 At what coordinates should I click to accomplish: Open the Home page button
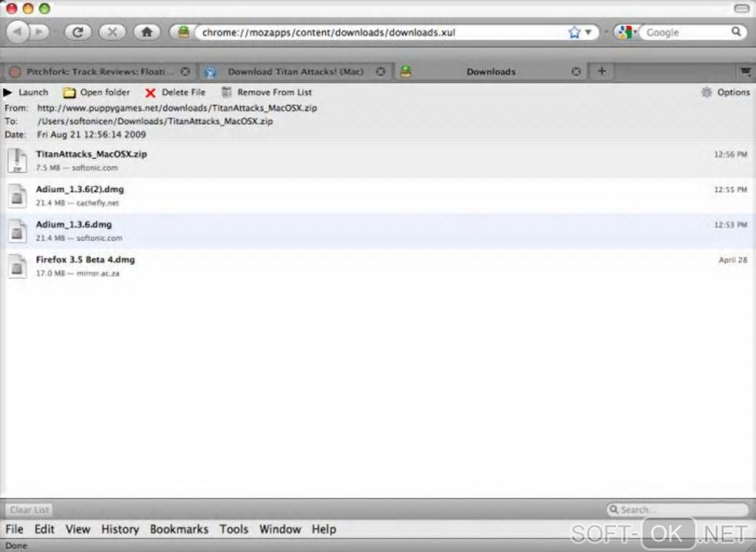click(x=147, y=33)
